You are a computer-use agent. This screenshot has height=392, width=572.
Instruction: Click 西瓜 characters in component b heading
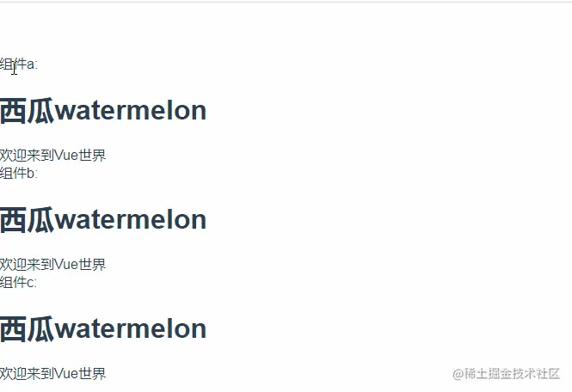click(x=27, y=219)
